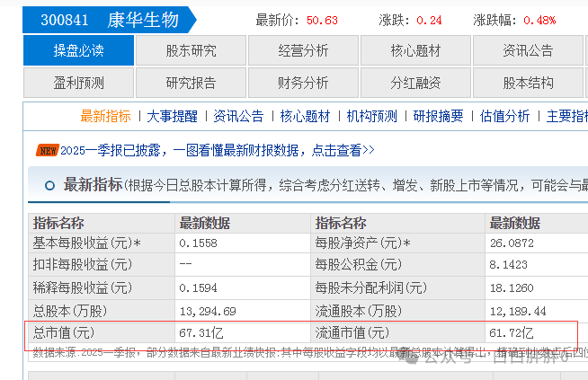Select the 核心题材 tab
This screenshot has width=588, height=380.
[x=415, y=50]
